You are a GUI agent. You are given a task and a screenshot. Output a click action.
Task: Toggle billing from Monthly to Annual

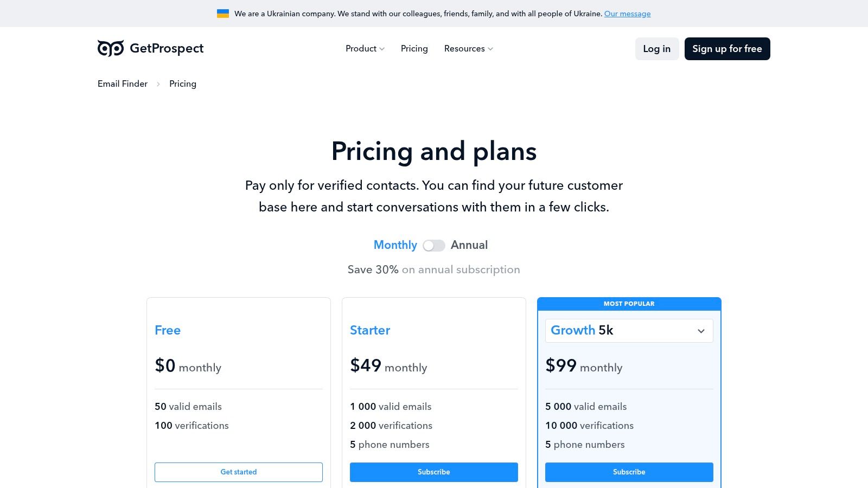434,245
